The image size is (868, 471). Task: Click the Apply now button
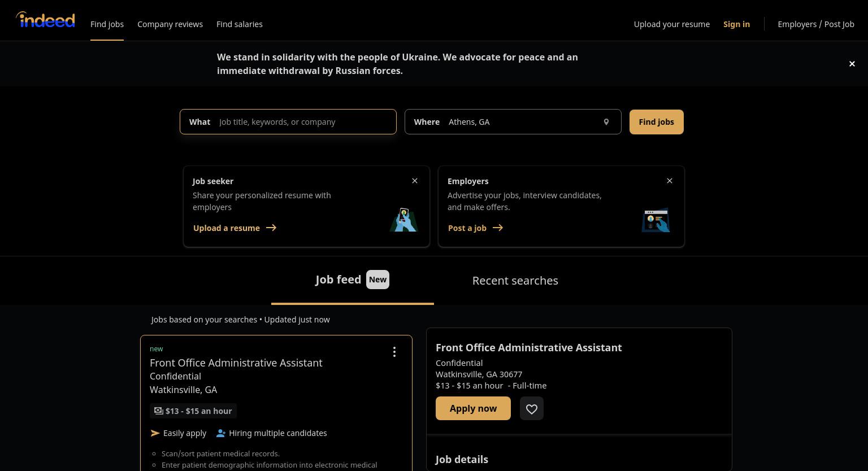473,408
